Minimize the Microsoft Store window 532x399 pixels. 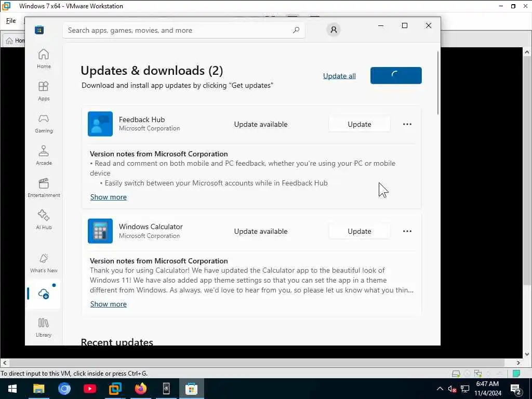[x=381, y=25]
